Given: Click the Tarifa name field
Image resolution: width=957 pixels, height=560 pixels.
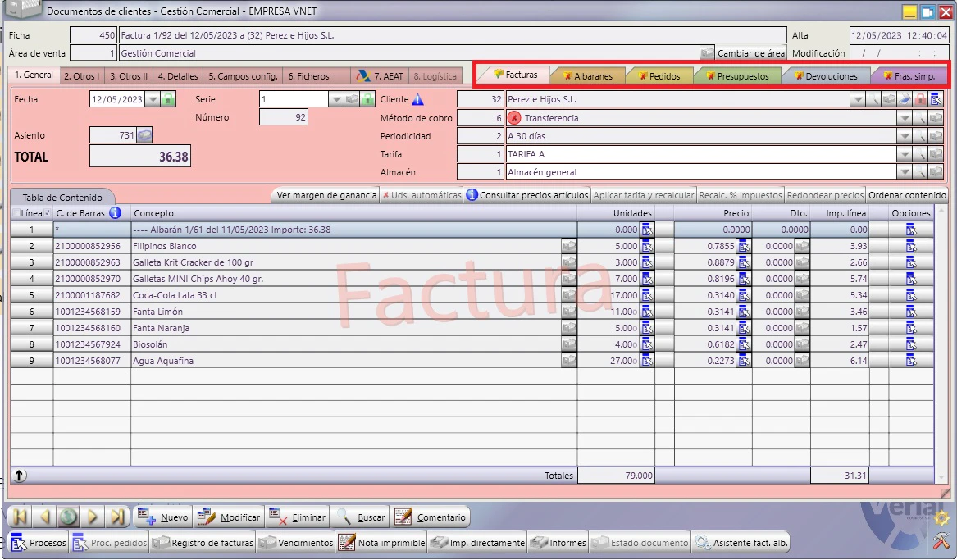Looking at the screenshot, I should pyautogui.click(x=700, y=154).
